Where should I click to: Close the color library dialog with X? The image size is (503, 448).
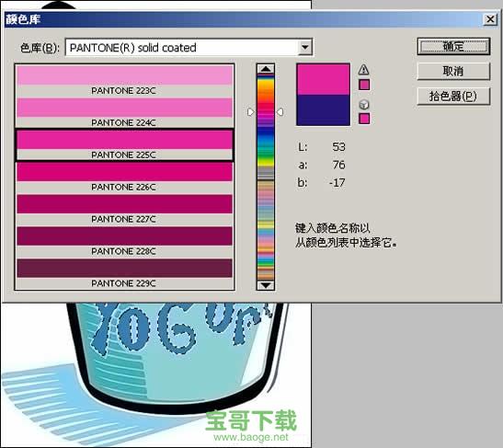490,19
